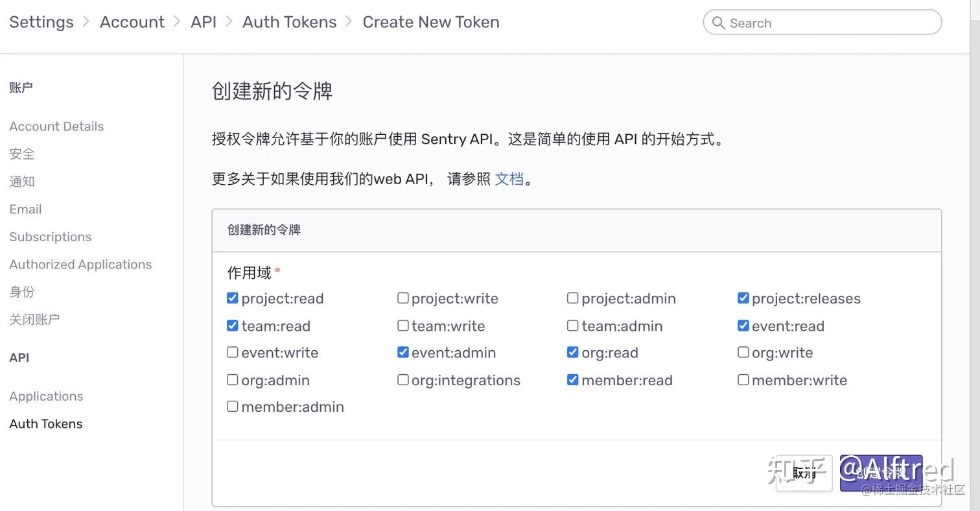Image resolution: width=980 pixels, height=511 pixels.
Task: Disable the event:admin scope
Action: (x=402, y=352)
